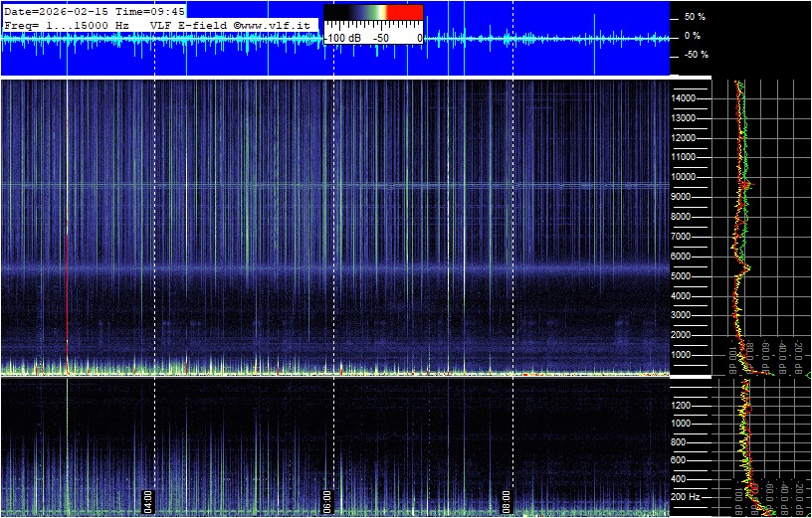Image resolution: width=812 pixels, height=518 pixels.
Task: Click the -100 dB color scale label
Action: (x=342, y=38)
